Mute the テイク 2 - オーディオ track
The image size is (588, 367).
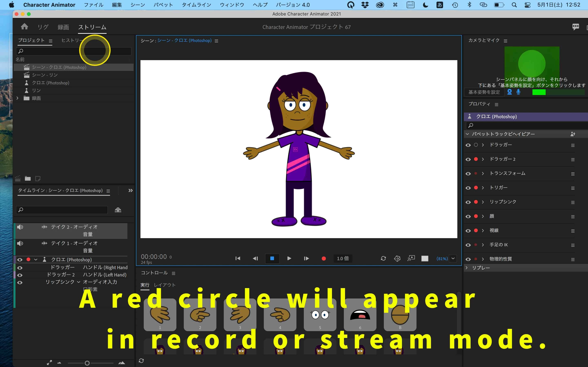[20, 227]
